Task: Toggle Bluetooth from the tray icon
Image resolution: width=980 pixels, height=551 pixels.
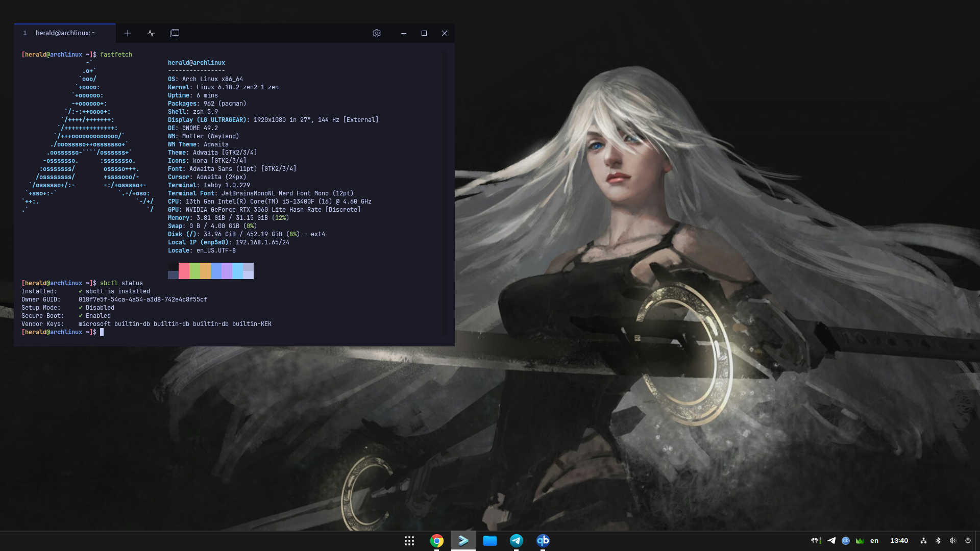Action: (938, 541)
